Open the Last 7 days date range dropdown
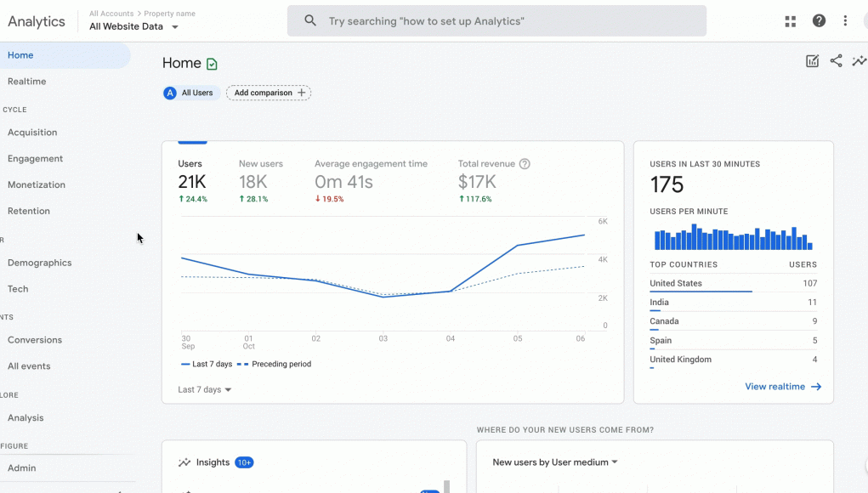Image resolution: width=868 pixels, height=493 pixels. [204, 389]
